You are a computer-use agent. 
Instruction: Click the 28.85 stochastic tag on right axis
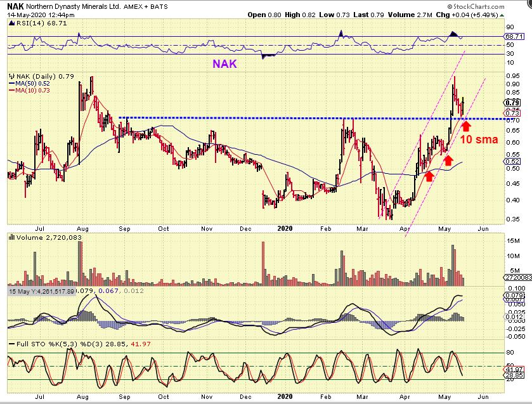click(514, 375)
